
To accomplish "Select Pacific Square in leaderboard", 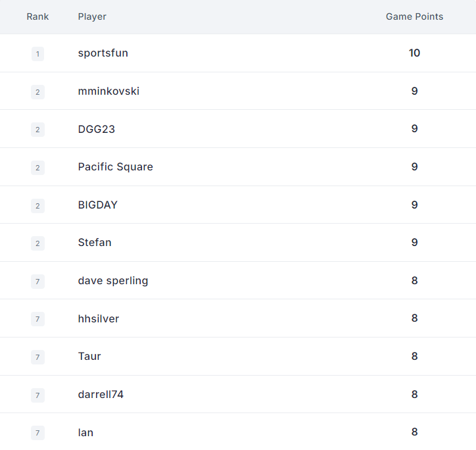I will point(115,167).
